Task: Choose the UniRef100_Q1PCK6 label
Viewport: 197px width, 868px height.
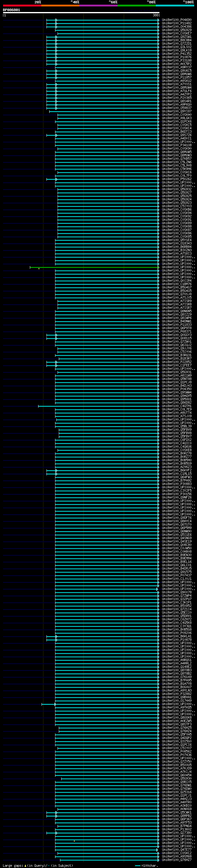Action: [177, 121]
